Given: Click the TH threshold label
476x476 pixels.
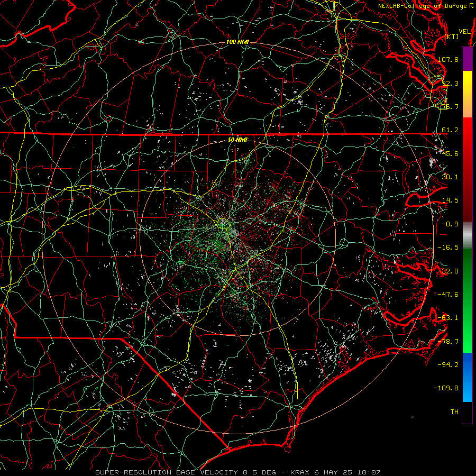Looking at the screenshot, I should tap(454, 412).
